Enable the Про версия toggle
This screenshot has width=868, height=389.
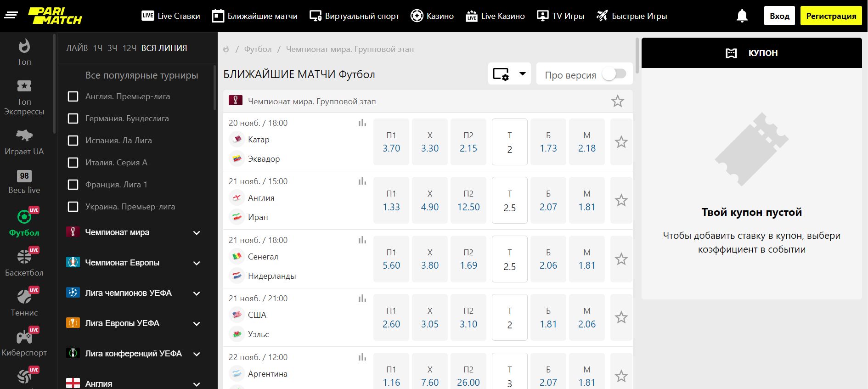(614, 74)
